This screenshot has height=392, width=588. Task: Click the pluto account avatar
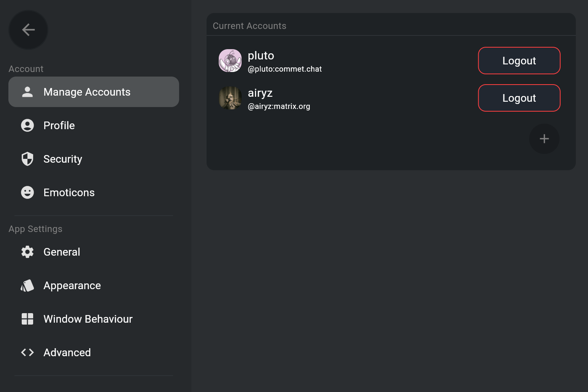click(x=230, y=61)
